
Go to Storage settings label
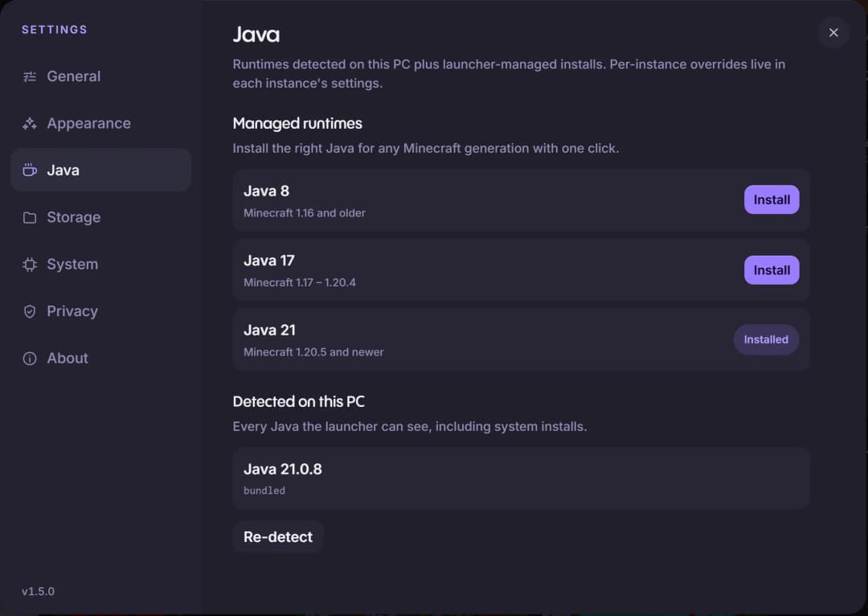pos(74,217)
